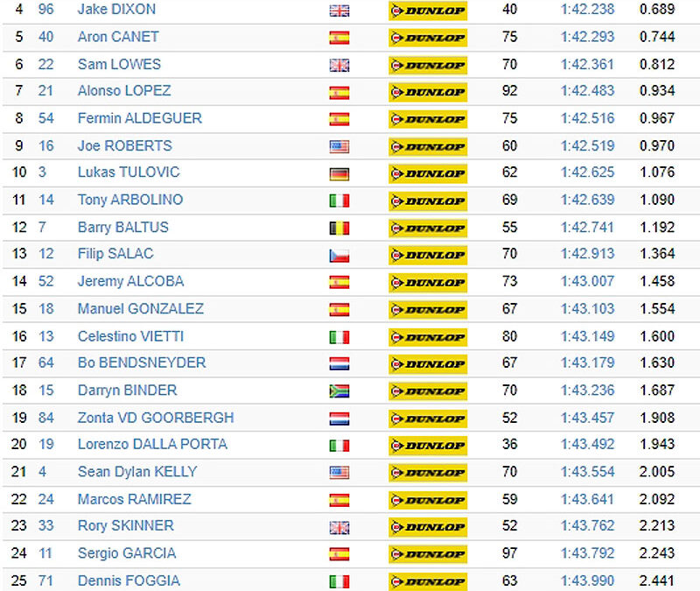This screenshot has width=700, height=591.
Task: Click the Czech flag next to Filip SALAC
Action: (x=339, y=256)
